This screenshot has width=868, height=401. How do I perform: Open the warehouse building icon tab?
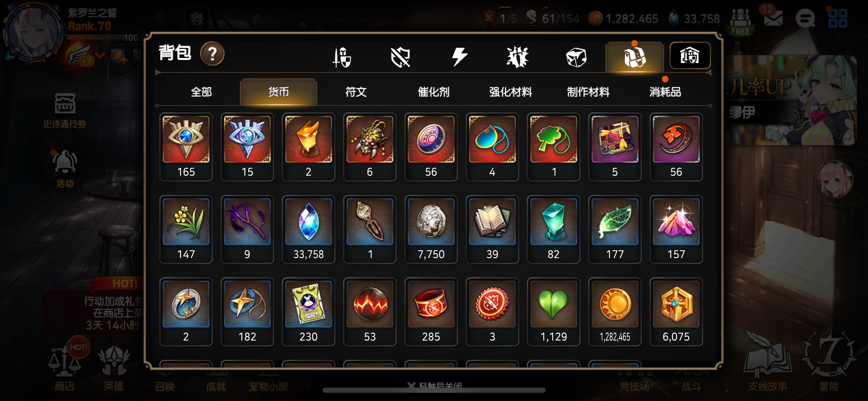(x=690, y=56)
